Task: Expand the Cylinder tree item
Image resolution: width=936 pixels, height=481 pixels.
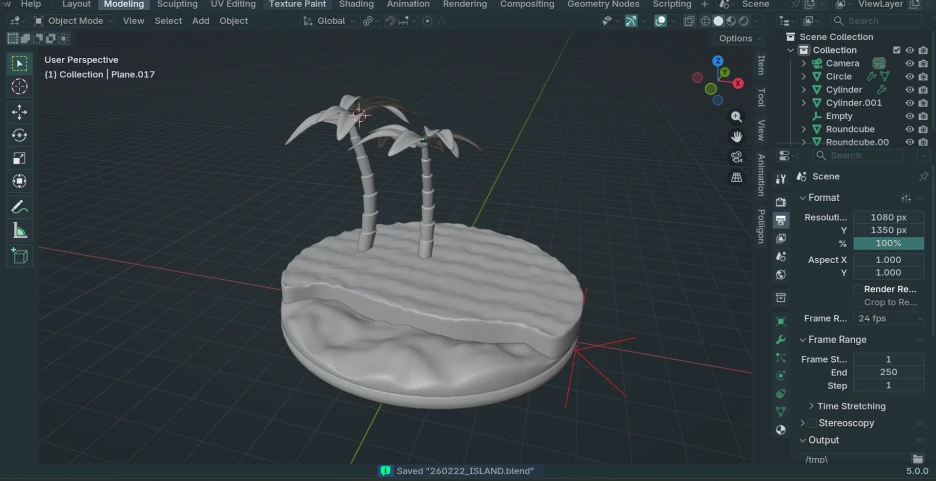Action: [x=803, y=90]
